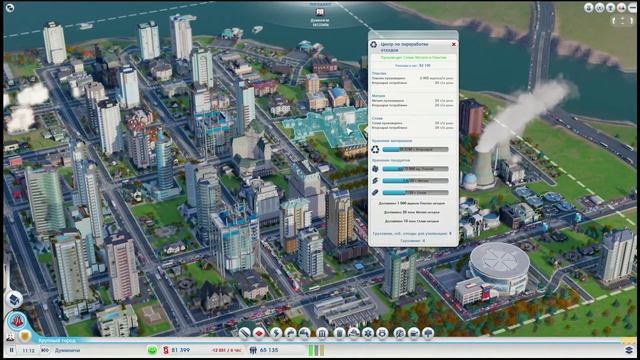Open the Roads build menu
The width and height of the screenshot is (640, 360).
pyautogui.click(x=244, y=333)
